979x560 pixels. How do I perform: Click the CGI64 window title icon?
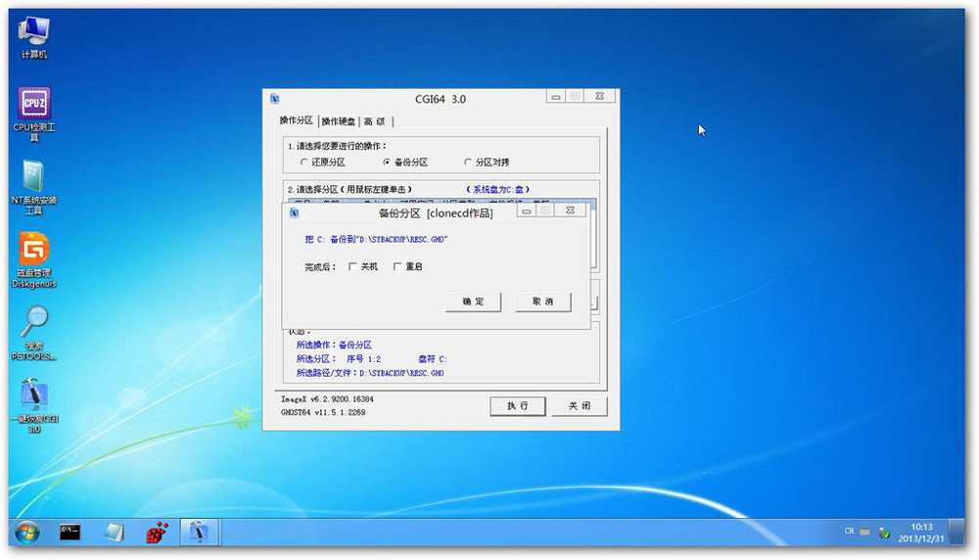(x=275, y=99)
